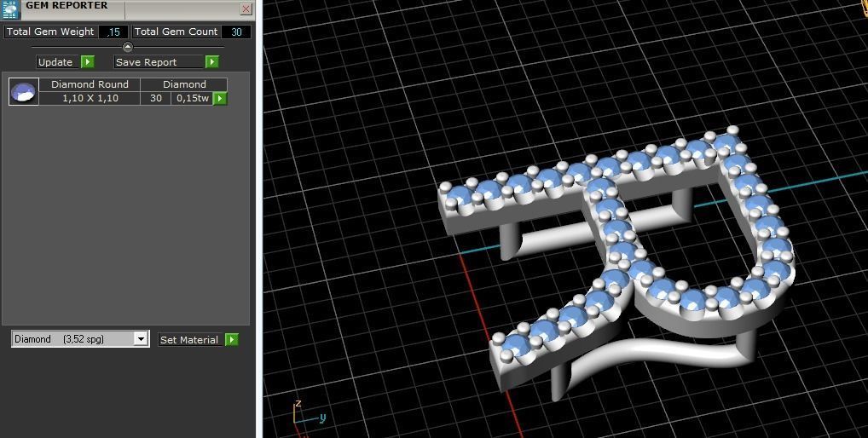Click the Total Gem Count value field
Viewport: 868px width, 438px height.
click(236, 32)
